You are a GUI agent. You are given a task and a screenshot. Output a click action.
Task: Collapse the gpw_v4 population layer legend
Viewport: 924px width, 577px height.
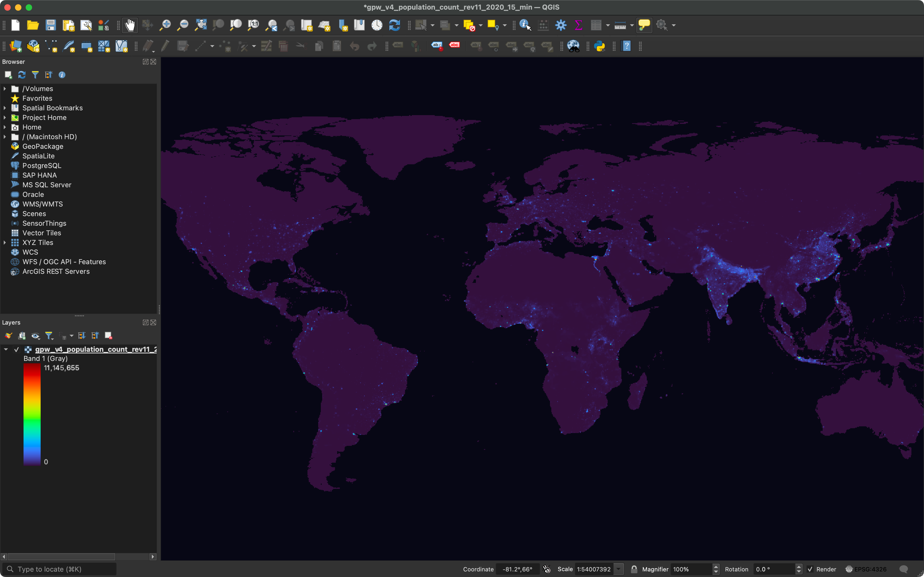tap(6, 349)
